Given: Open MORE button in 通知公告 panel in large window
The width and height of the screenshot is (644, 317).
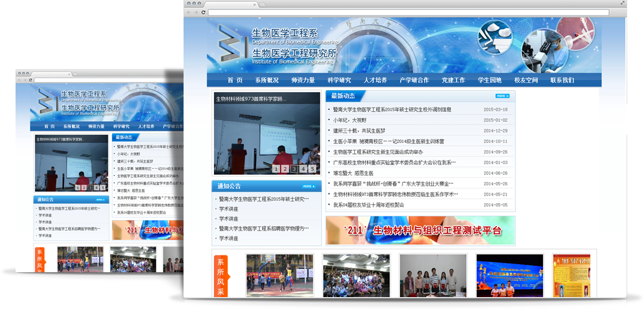Looking at the screenshot, I should (x=309, y=186).
